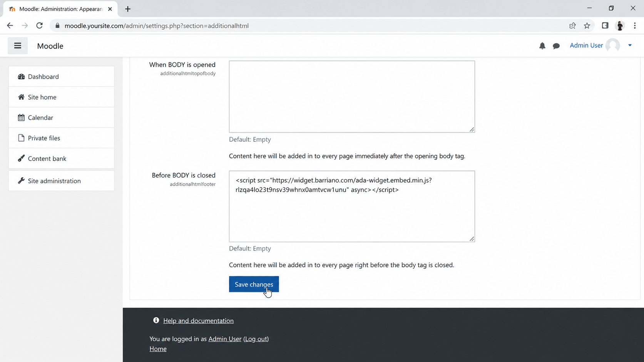
Task: Click the address bar URL
Action: pyautogui.click(x=156, y=26)
